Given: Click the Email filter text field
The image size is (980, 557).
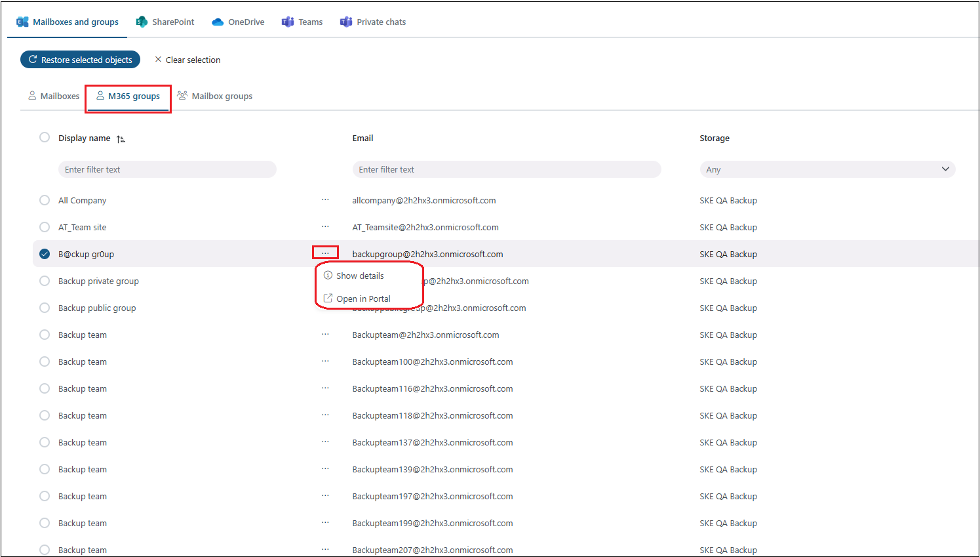Looking at the screenshot, I should [506, 169].
